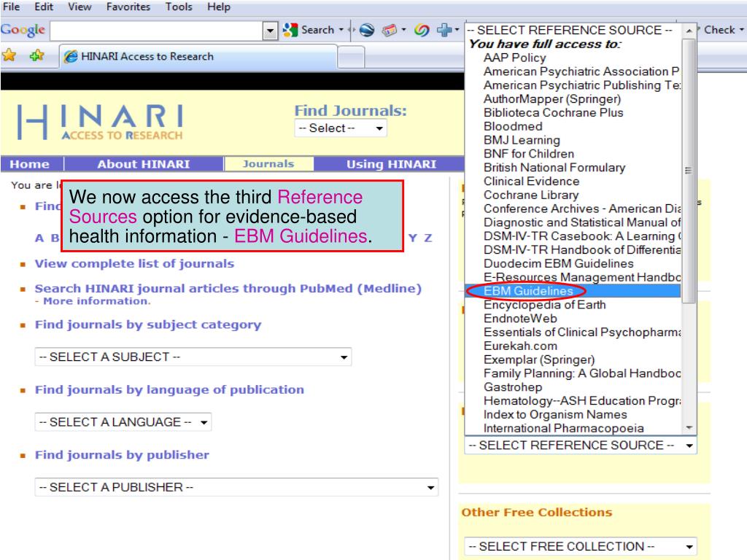The height and width of the screenshot is (560, 747).
Task: Open the Help menu
Action: (219, 7)
